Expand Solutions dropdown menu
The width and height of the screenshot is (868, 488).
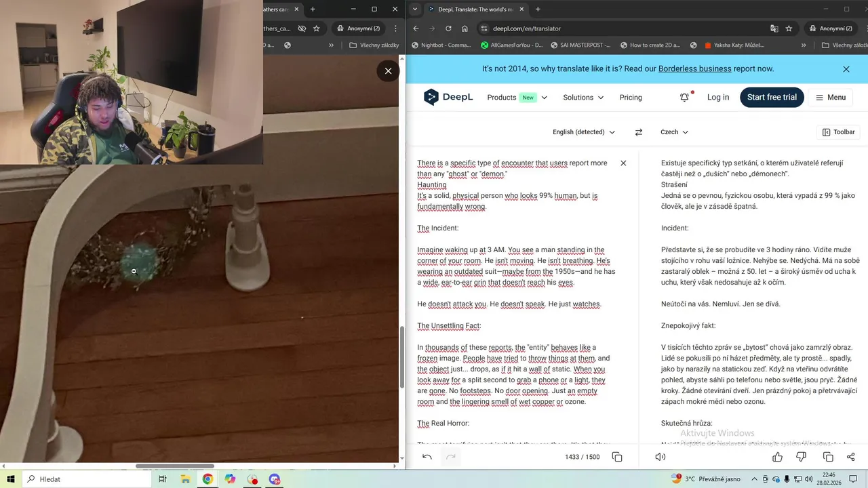(x=583, y=98)
